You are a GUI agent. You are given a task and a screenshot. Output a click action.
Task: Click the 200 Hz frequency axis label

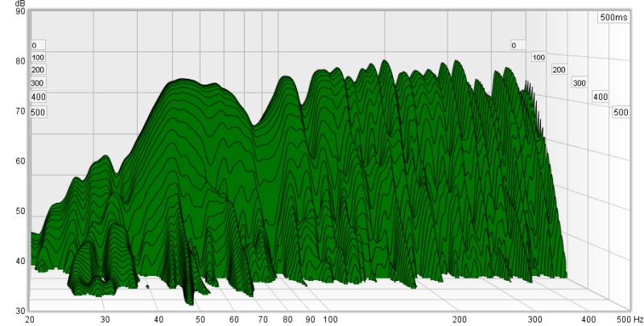(x=460, y=320)
